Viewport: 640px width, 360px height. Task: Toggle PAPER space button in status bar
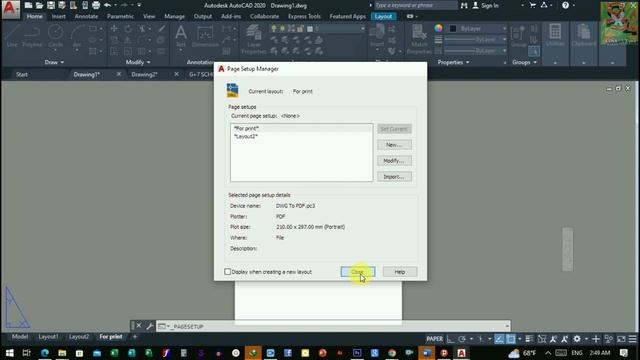(x=434, y=339)
